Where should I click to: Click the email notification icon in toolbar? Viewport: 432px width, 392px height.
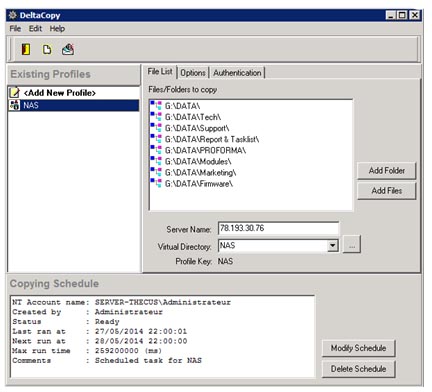(68, 49)
